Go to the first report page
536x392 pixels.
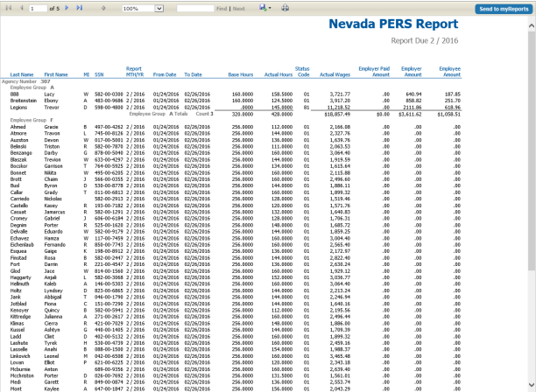click(7, 8)
